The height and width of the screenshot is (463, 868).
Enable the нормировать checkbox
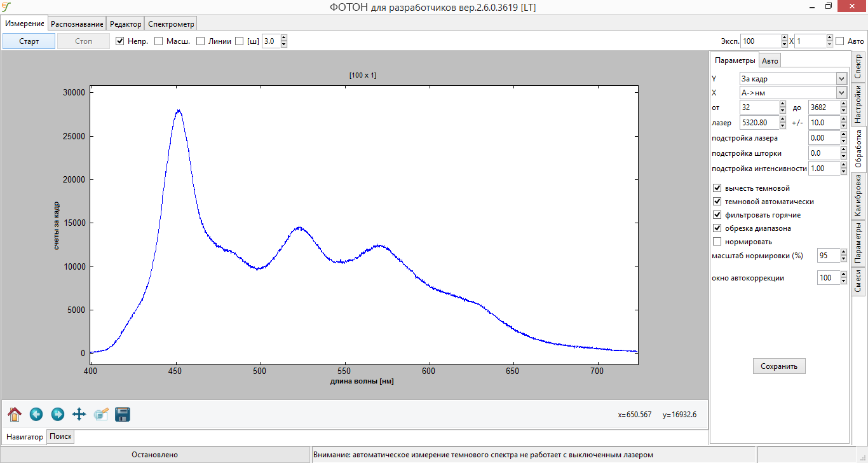[717, 242]
